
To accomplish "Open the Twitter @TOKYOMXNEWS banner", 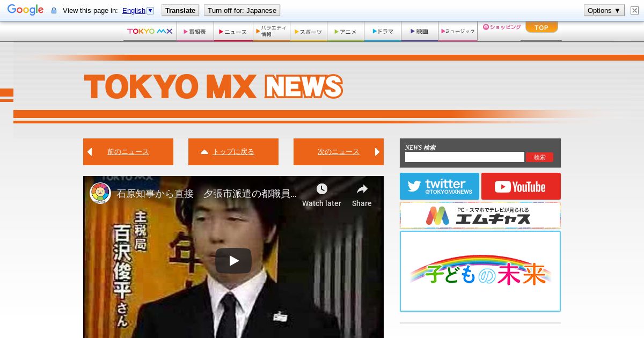I will [440, 186].
